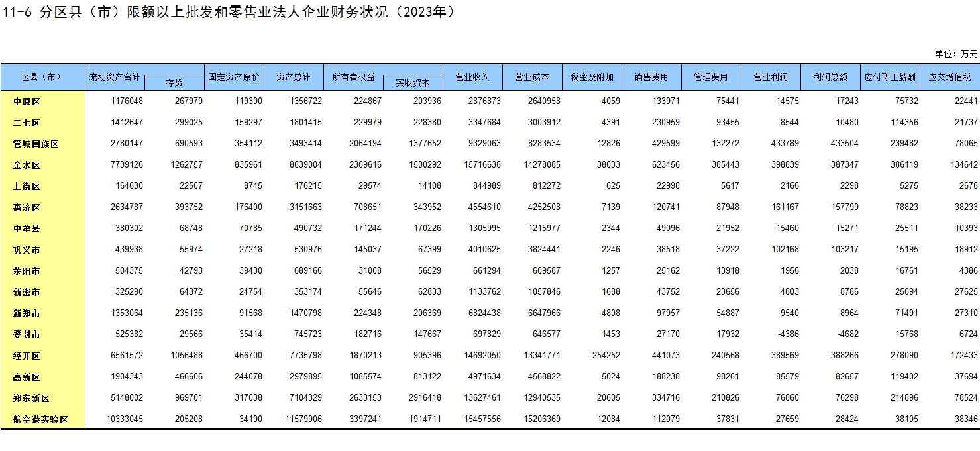Select the 流动资产合计 header cell
980x451 pixels.
pyautogui.click(x=115, y=77)
